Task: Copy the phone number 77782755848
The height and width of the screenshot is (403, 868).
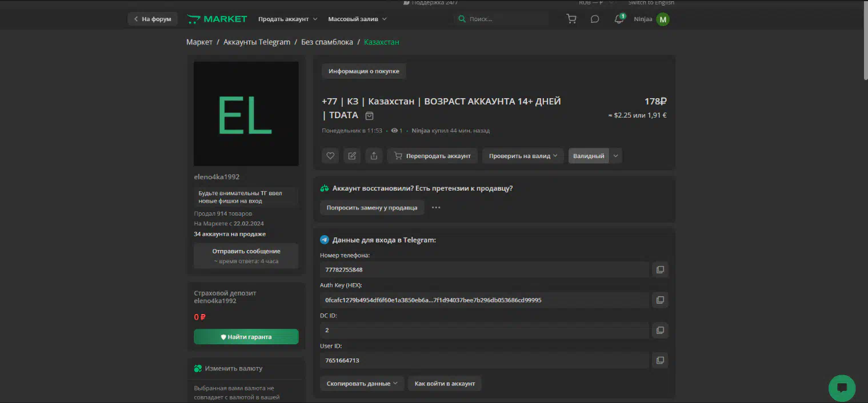Action: pos(660,269)
